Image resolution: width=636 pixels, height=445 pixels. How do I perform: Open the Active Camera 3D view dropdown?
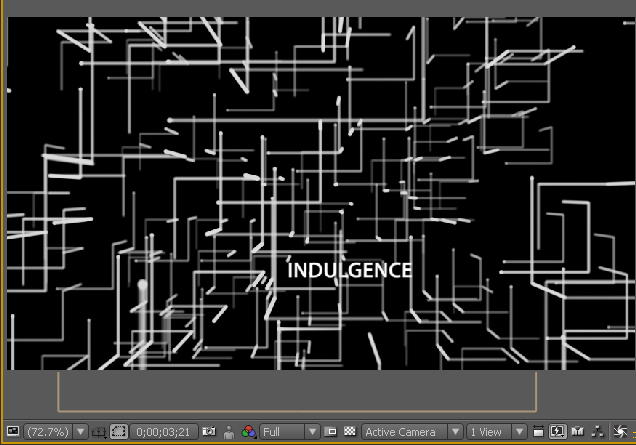coord(413,432)
